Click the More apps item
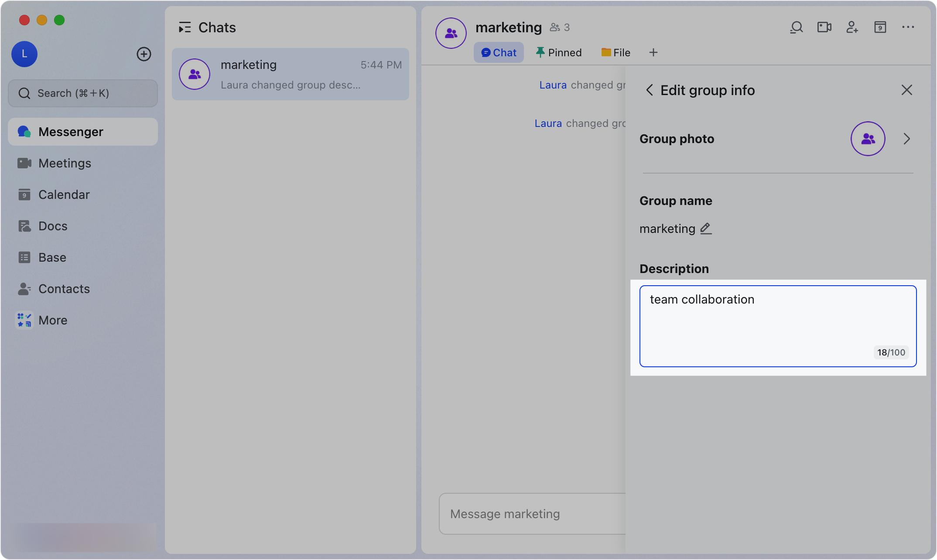 pos(83,320)
